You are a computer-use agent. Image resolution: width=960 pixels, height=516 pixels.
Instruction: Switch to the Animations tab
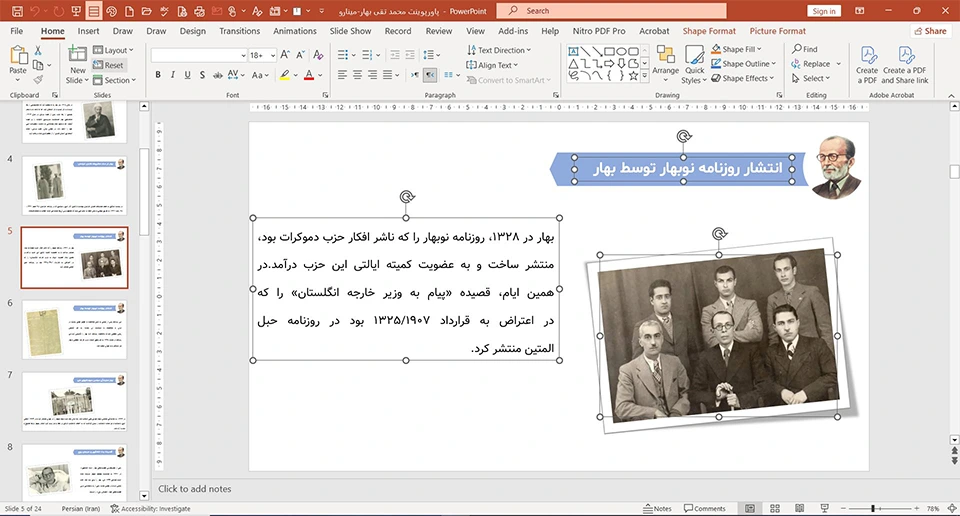click(295, 31)
